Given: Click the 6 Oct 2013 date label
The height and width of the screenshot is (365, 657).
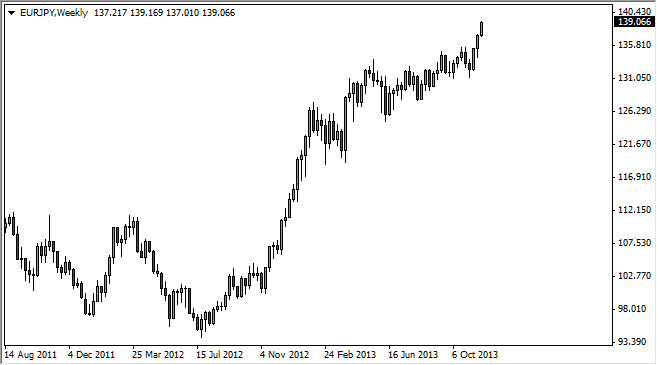Looking at the screenshot, I should point(475,355).
